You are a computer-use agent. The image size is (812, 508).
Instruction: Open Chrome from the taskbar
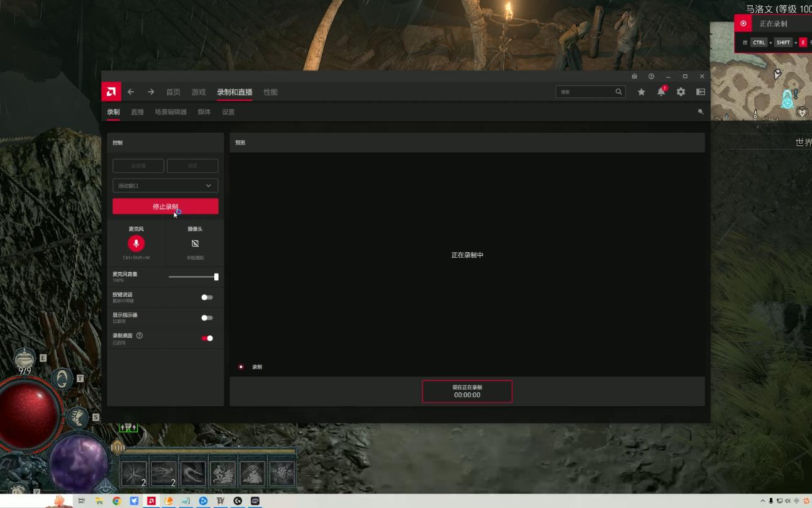pyautogui.click(x=116, y=501)
